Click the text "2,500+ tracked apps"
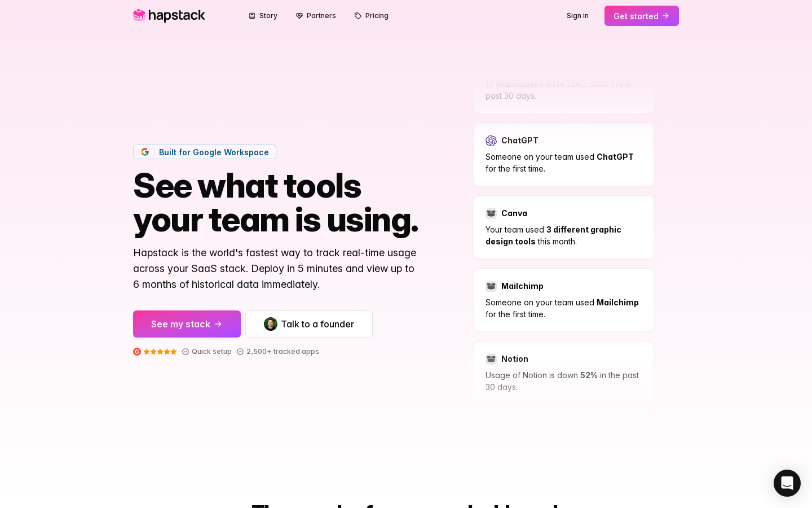 (283, 352)
